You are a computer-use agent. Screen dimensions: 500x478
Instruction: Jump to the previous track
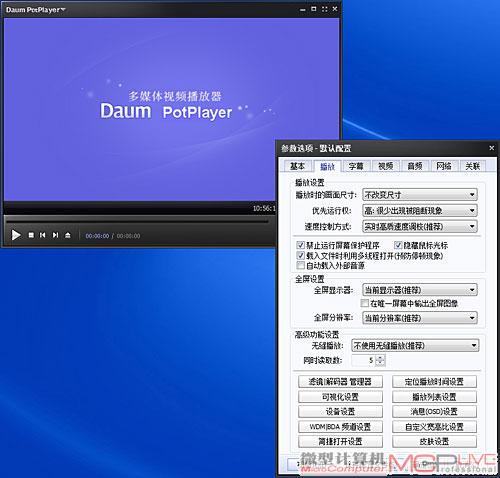(43, 235)
